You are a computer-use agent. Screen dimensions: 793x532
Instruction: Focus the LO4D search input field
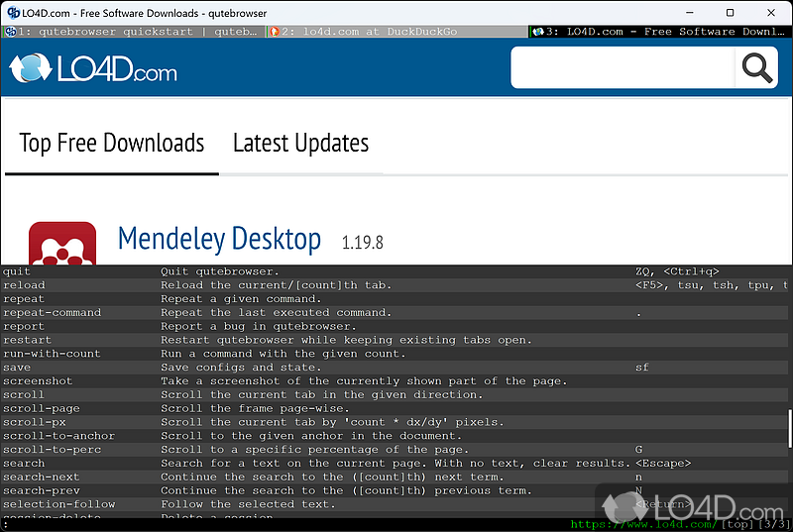[x=623, y=67]
